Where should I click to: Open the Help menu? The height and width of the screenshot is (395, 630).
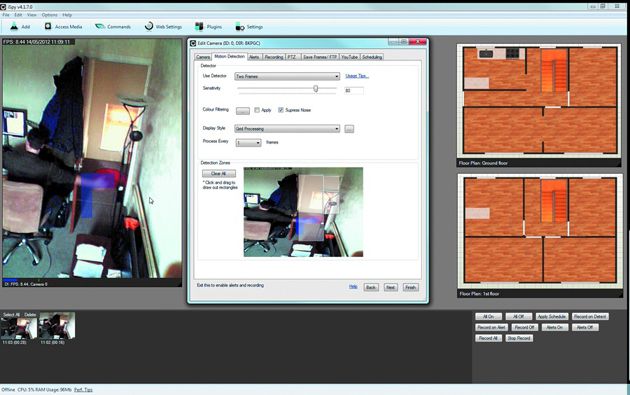(67, 15)
